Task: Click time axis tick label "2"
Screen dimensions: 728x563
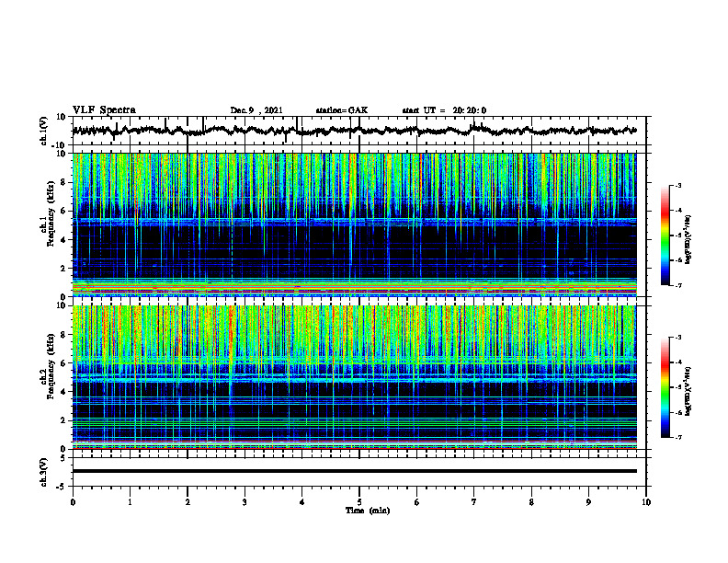Action: click(x=188, y=502)
